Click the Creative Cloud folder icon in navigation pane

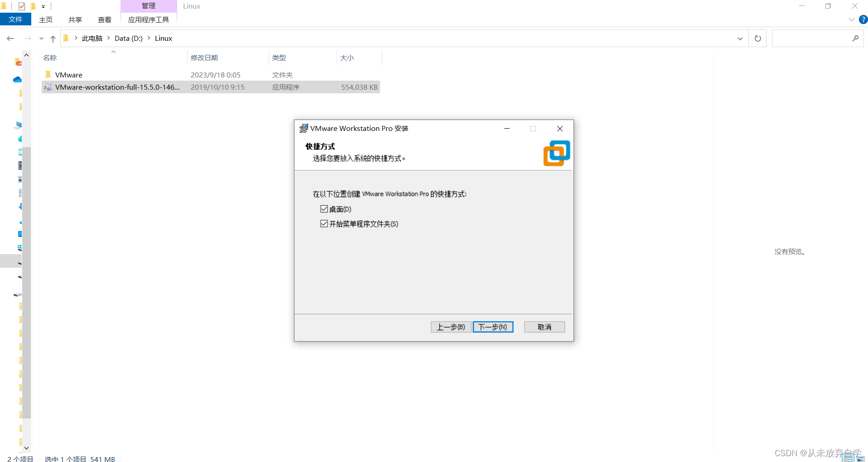18,62
